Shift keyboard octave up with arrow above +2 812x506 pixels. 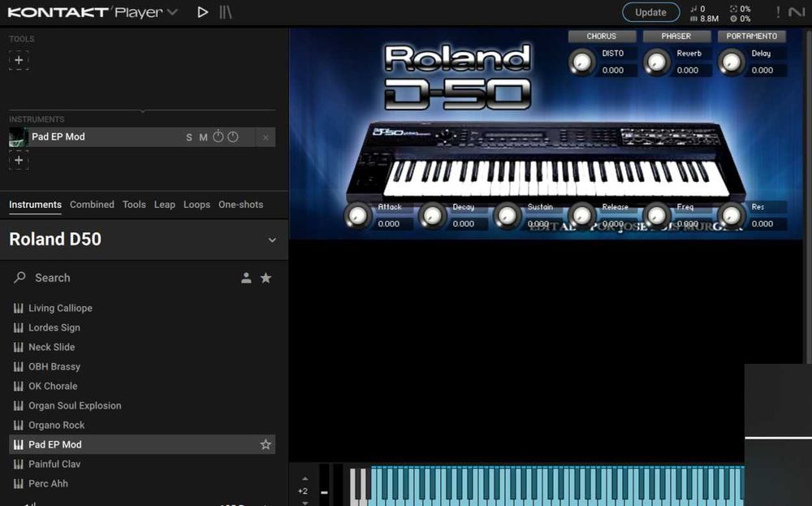pyautogui.click(x=305, y=478)
